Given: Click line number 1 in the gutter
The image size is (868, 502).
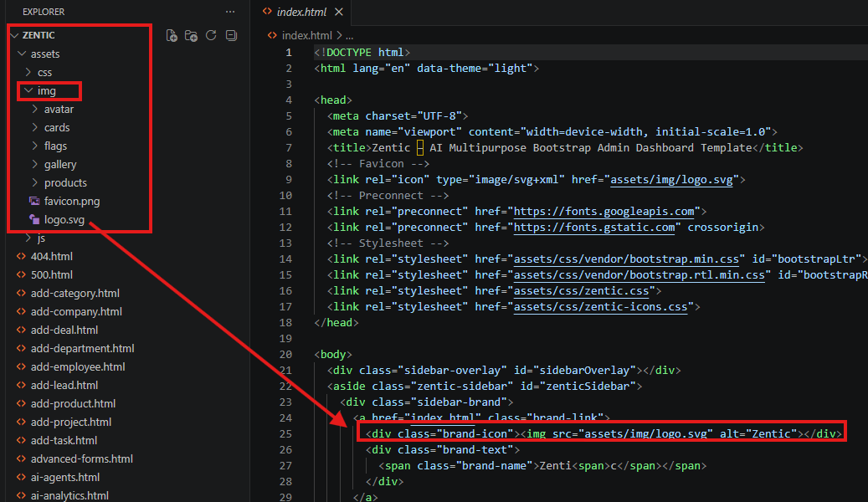Looking at the screenshot, I should (x=289, y=53).
